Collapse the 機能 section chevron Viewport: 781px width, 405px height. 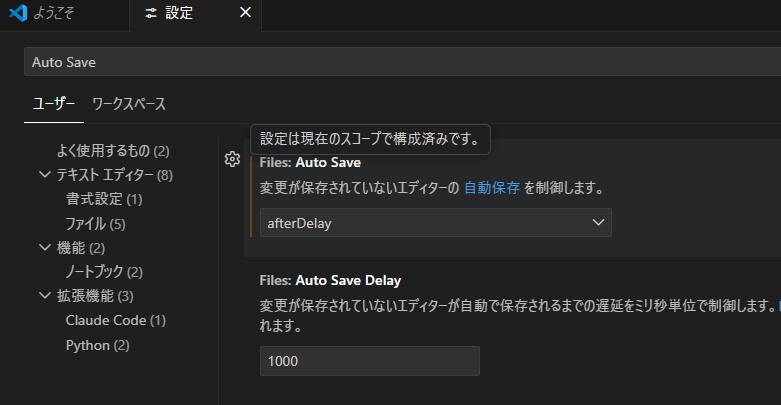44,247
